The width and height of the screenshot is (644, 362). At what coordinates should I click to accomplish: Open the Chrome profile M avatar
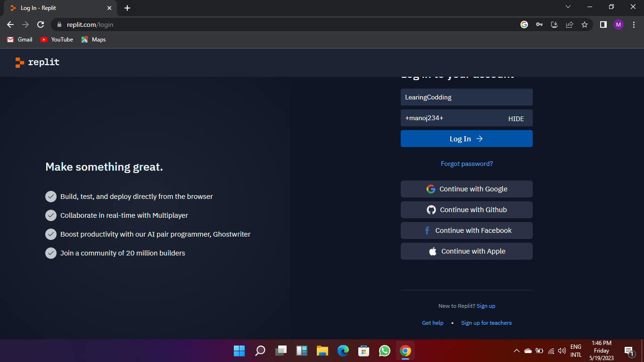619,25
